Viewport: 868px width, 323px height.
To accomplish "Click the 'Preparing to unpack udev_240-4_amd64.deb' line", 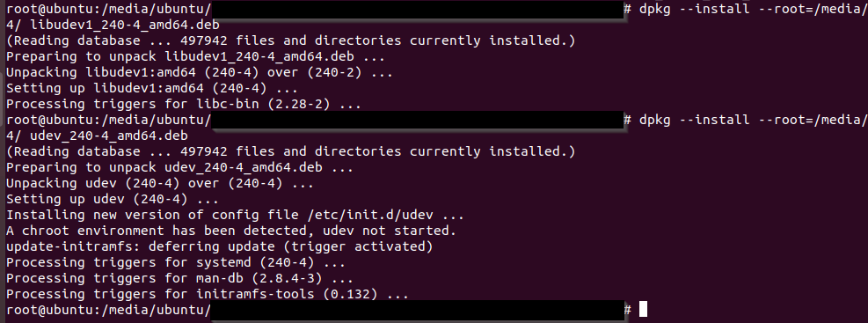I will [180, 167].
